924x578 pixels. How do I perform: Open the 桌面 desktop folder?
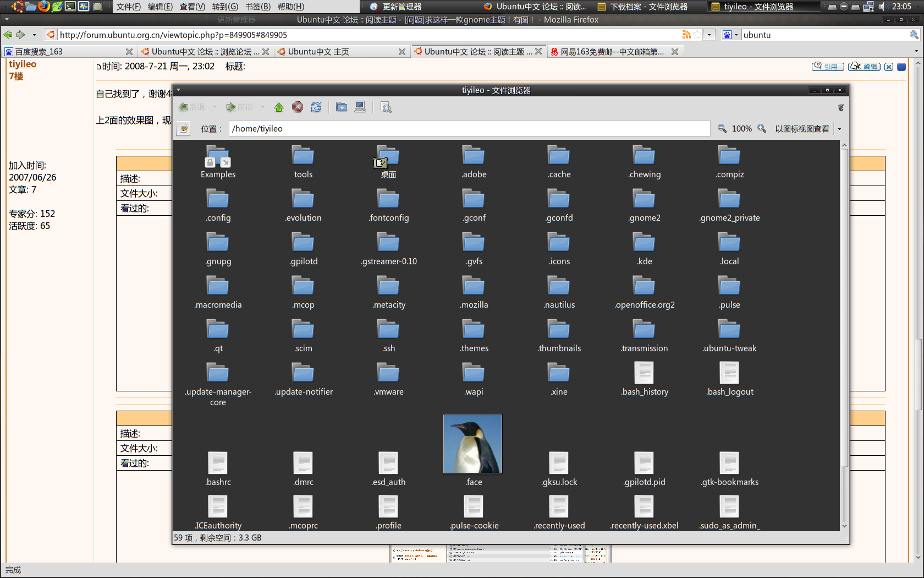[388, 162]
